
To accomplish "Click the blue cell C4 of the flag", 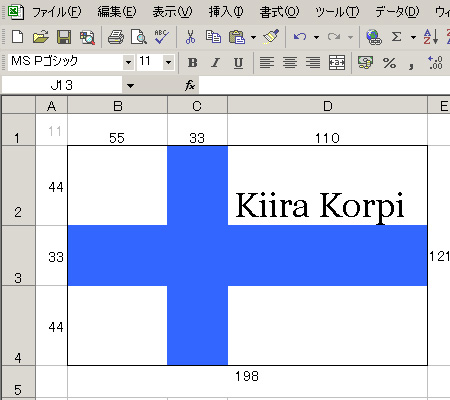I will [197, 326].
